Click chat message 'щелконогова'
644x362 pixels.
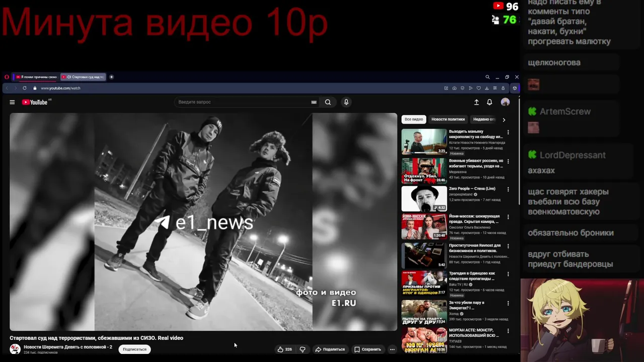click(x=554, y=63)
